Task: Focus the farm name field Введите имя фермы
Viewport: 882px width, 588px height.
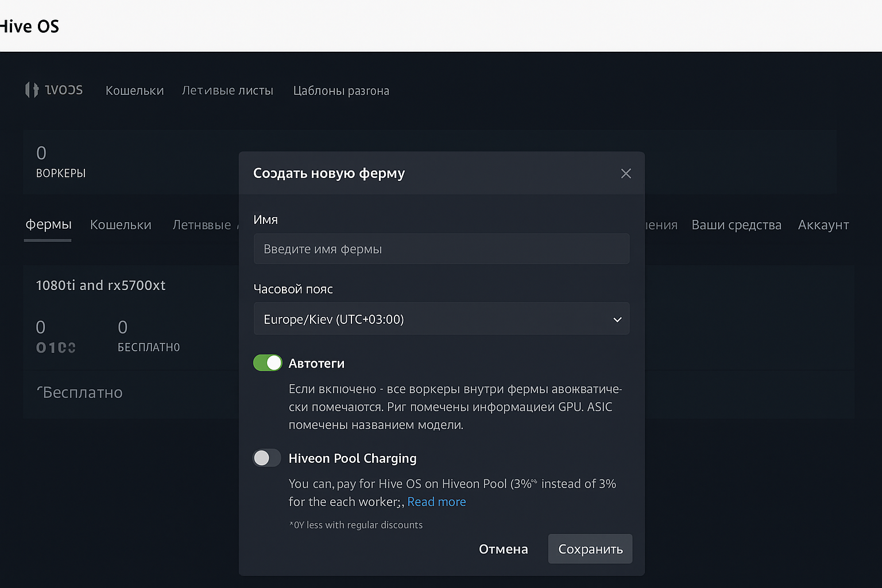Action: tap(442, 249)
